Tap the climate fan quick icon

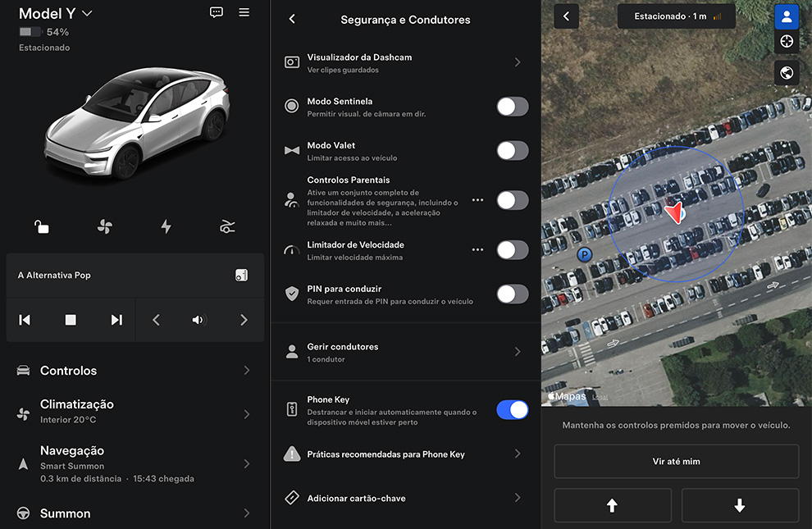[104, 227]
